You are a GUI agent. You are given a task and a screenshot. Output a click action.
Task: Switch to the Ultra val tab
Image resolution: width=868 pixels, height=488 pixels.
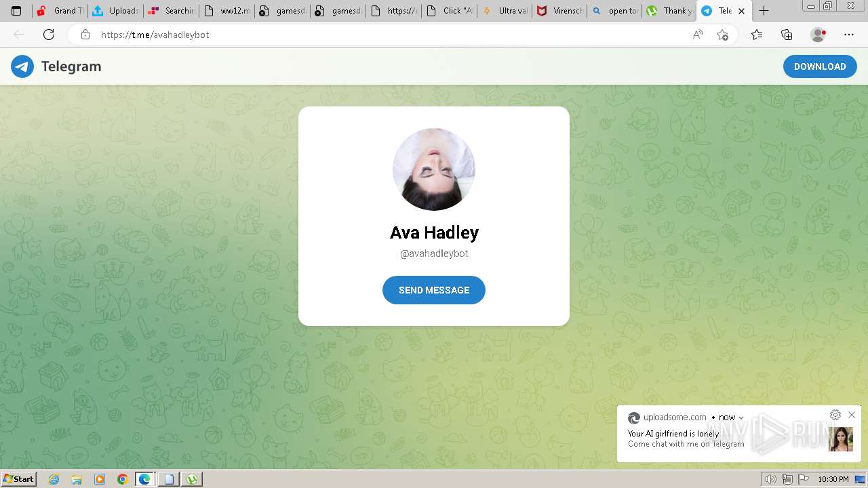point(505,11)
